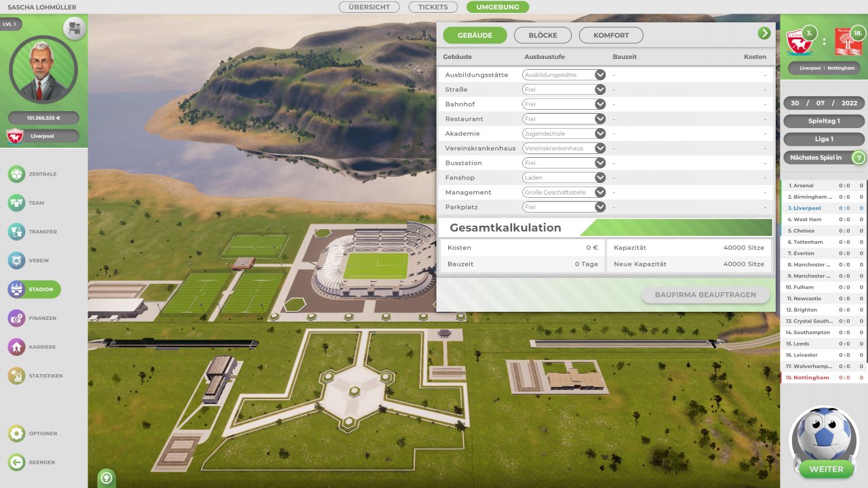
Task: Switch to the Blöcke tab
Action: pyautogui.click(x=543, y=35)
